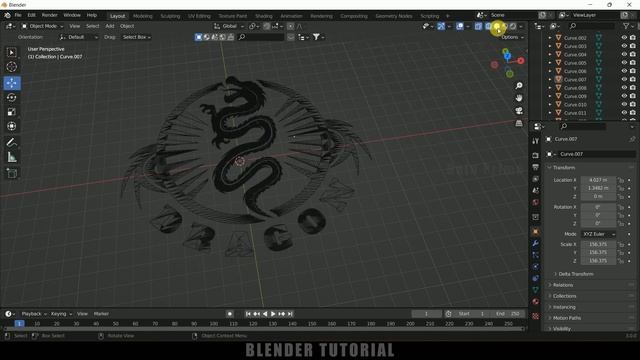Activate the Add Cube tool

pyautogui.click(x=11, y=173)
